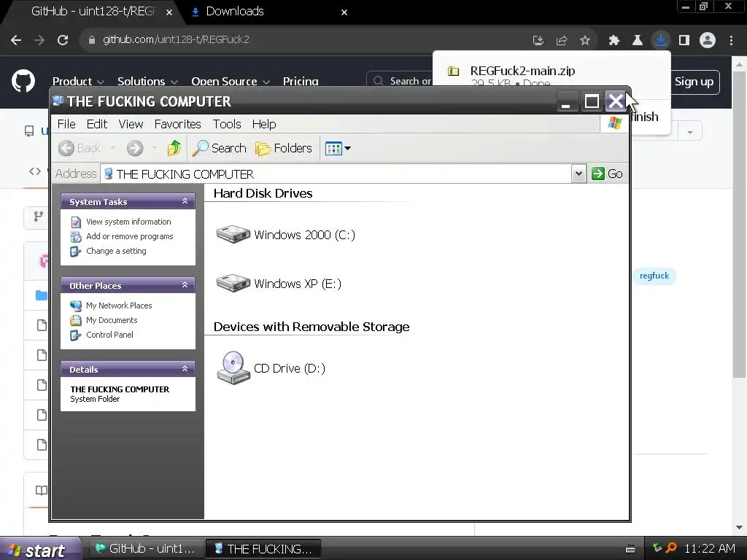
Task: Open My Network Places link
Action: pos(119,306)
